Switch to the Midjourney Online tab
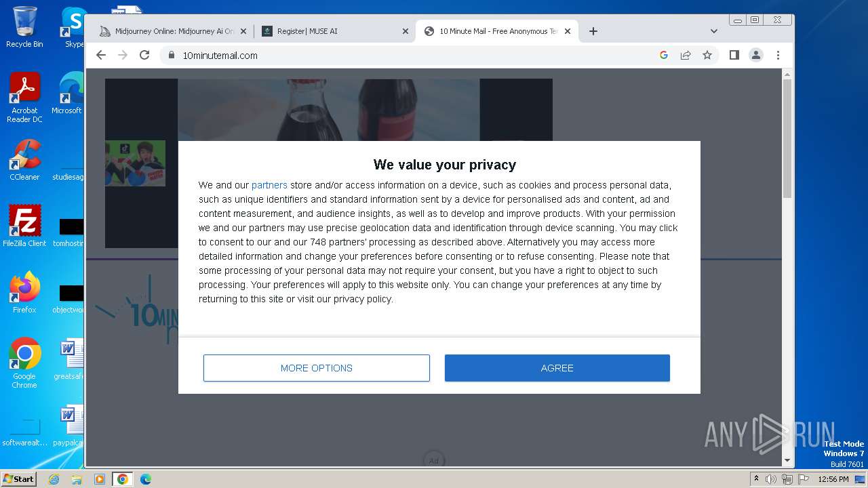The width and height of the screenshot is (868, 488). 174,31
